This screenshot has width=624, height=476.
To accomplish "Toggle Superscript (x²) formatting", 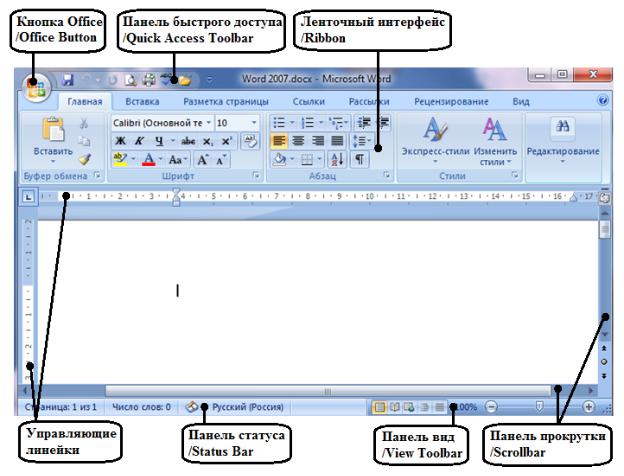I will [226, 141].
